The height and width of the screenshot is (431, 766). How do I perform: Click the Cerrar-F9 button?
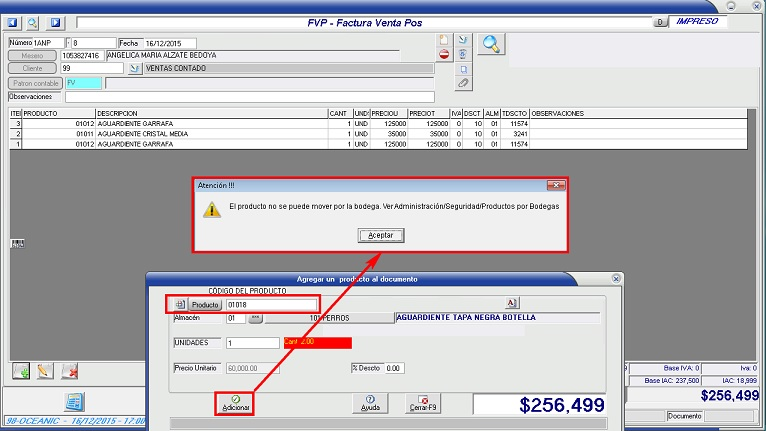pos(423,403)
